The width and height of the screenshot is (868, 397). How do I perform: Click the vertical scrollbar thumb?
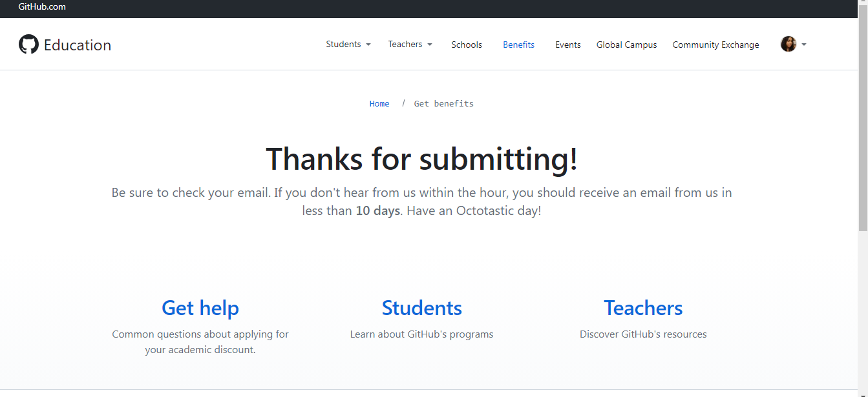click(863, 119)
